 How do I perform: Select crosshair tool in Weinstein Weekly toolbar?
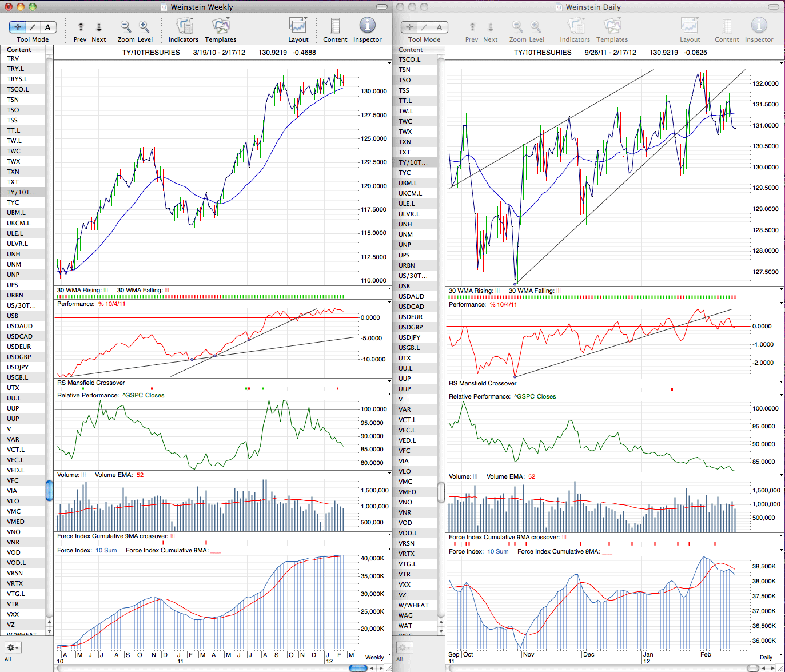point(18,27)
